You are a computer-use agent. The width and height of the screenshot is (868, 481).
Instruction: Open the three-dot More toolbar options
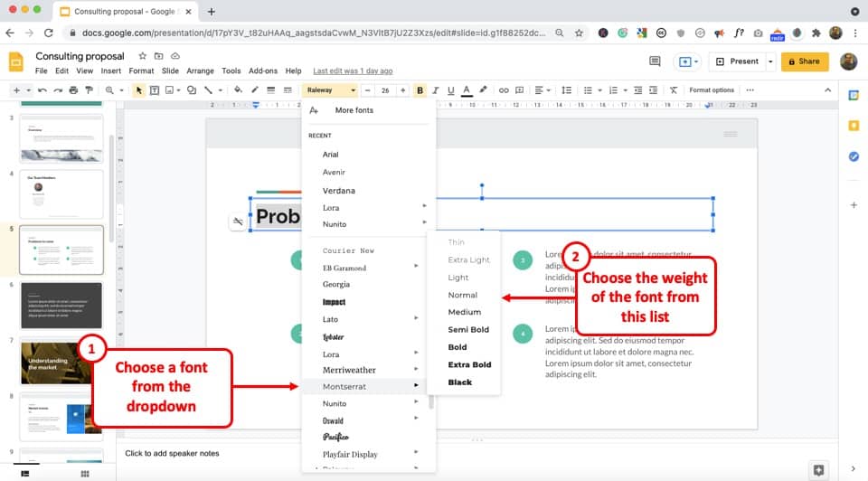(x=750, y=90)
